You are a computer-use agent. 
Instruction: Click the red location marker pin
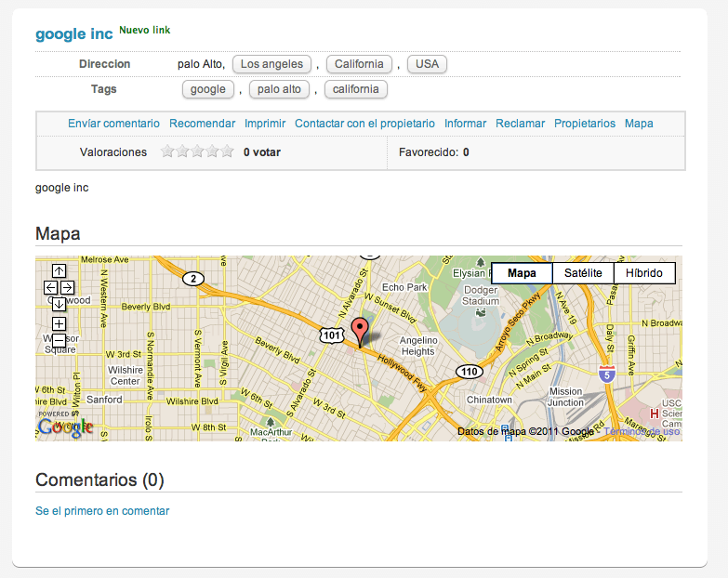(360, 331)
